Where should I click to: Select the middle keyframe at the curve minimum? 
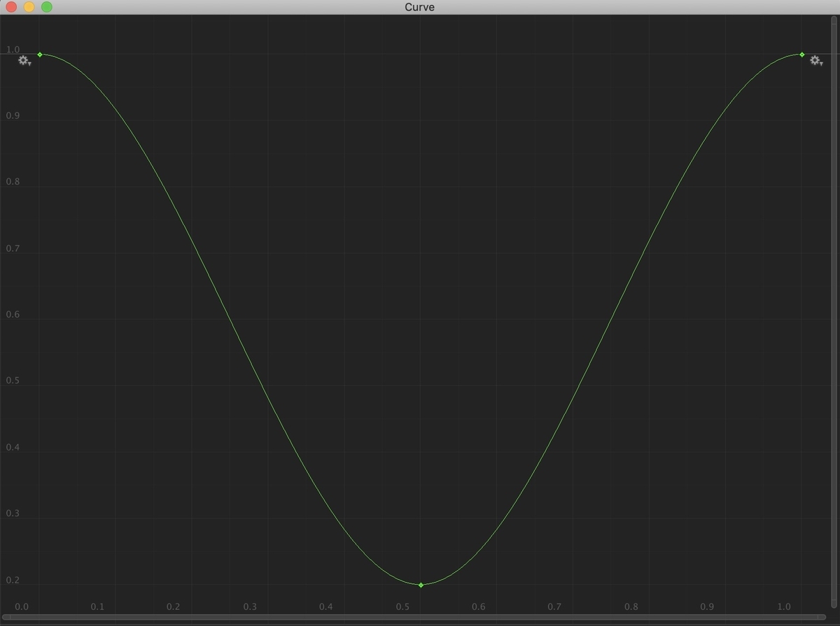pyautogui.click(x=421, y=585)
